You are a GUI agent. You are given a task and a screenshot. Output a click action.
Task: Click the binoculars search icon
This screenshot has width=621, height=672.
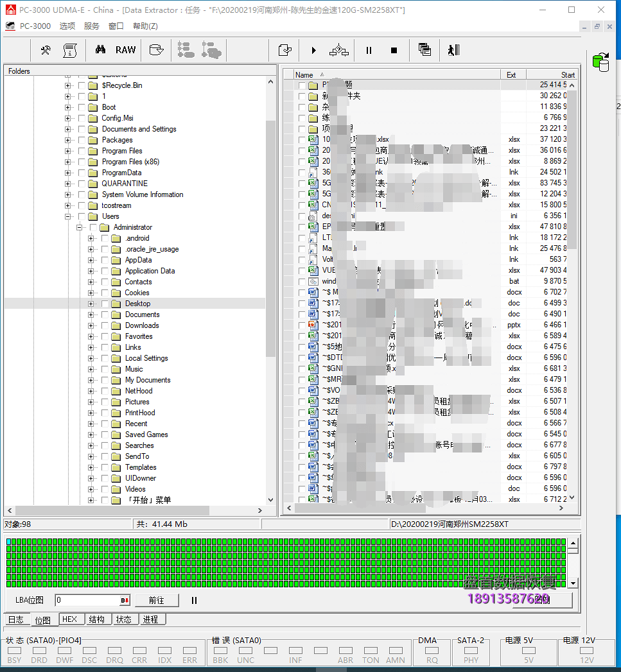tap(100, 50)
